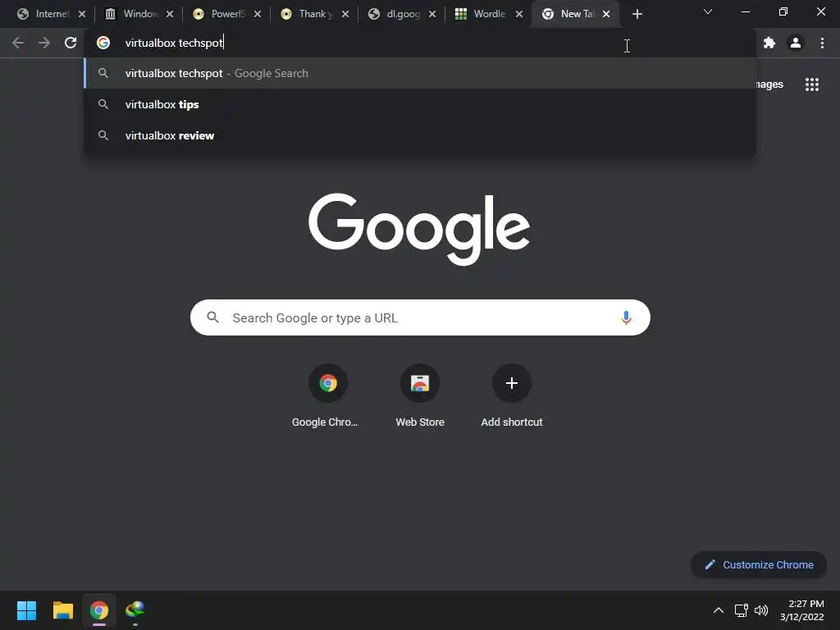Close the Internet tab
The height and width of the screenshot is (630, 840).
(x=82, y=14)
